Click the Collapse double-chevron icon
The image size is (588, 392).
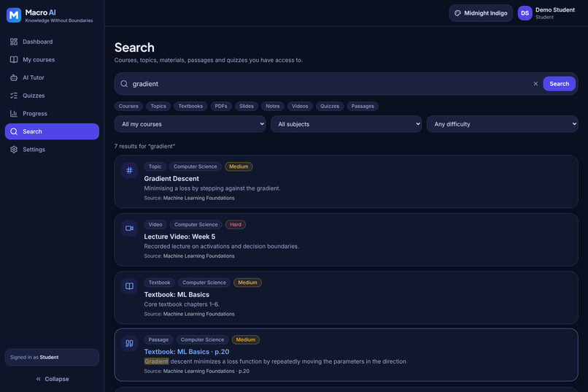tap(38, 379)
